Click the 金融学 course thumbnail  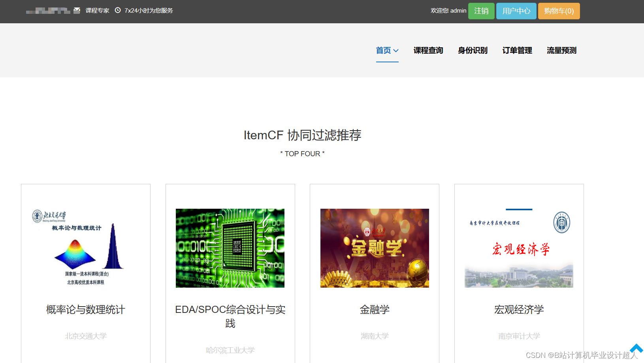374,248
